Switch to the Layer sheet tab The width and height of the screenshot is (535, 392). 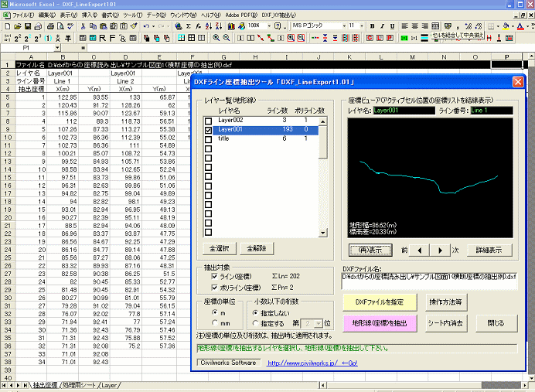point(109,385)
